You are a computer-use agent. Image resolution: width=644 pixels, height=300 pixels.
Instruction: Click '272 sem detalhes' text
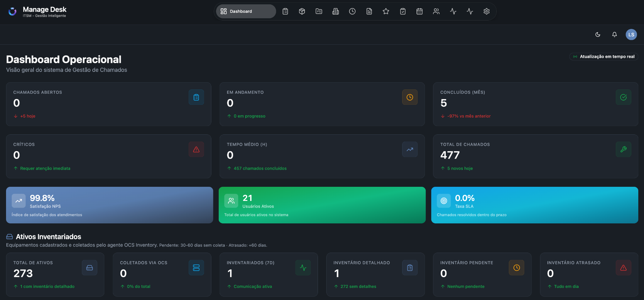[x=358, y=287]
